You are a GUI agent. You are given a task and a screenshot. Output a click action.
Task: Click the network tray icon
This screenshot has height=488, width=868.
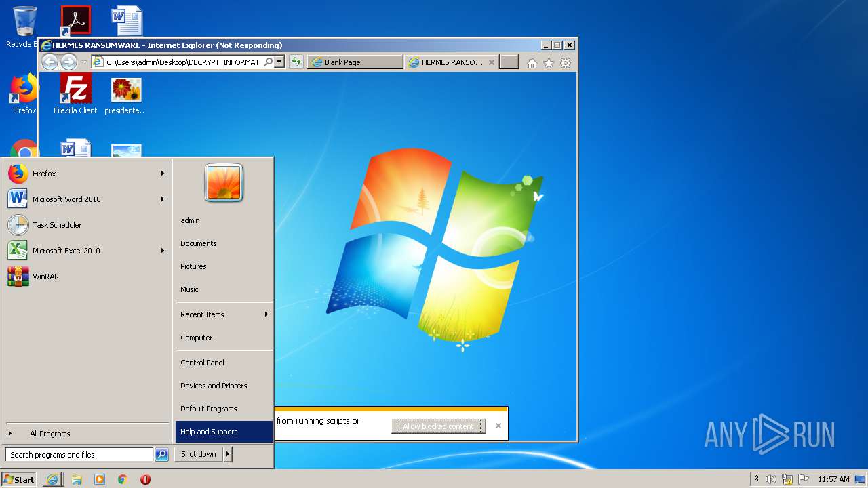787,479
